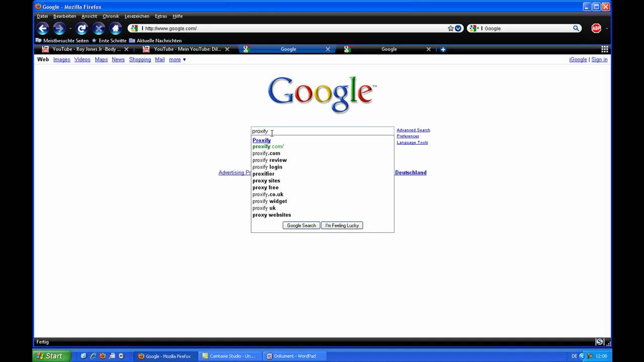The width and height of the screenshot is (644, 362).
Task: Go back with the Back arrow button
Action: [43, 29]
